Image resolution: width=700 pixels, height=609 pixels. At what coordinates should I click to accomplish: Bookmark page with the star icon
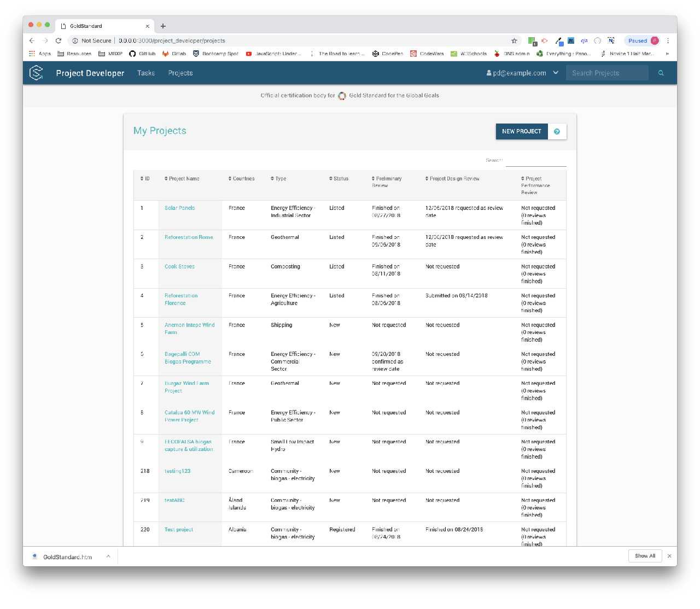(514, 40)
